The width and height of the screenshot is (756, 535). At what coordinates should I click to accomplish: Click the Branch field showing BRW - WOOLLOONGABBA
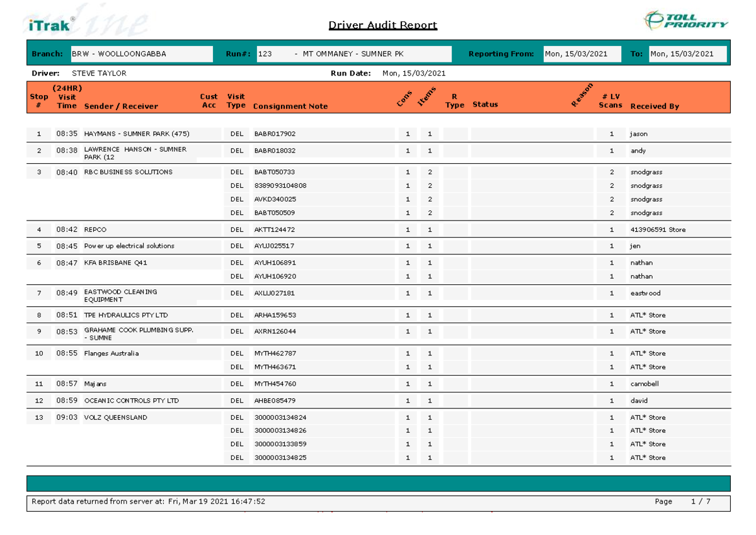141,54
